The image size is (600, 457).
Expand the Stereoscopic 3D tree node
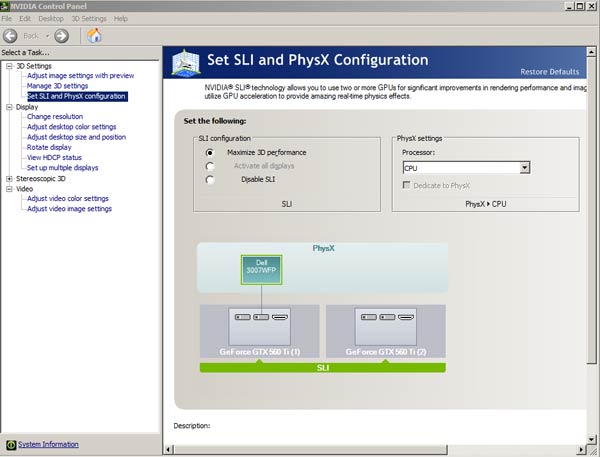9,178
